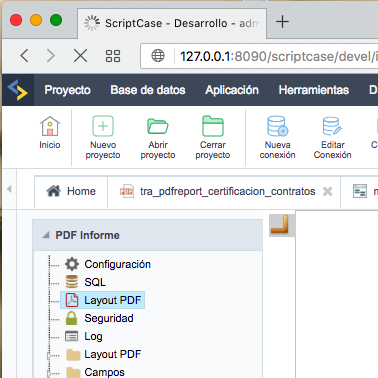Expand the Layout PDF folder node
Screen dimensions: 378x378
49,356
